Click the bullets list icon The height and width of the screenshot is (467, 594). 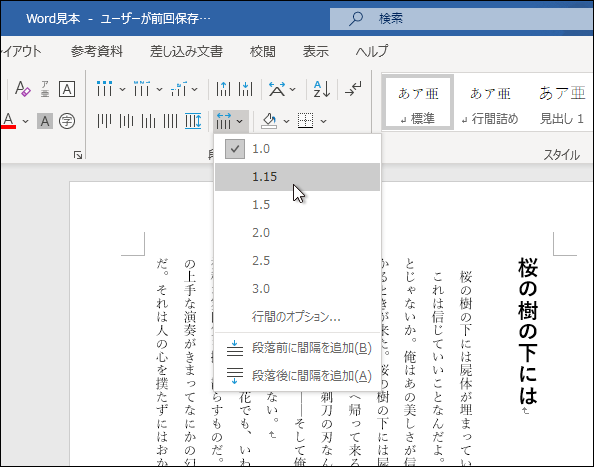104,89
